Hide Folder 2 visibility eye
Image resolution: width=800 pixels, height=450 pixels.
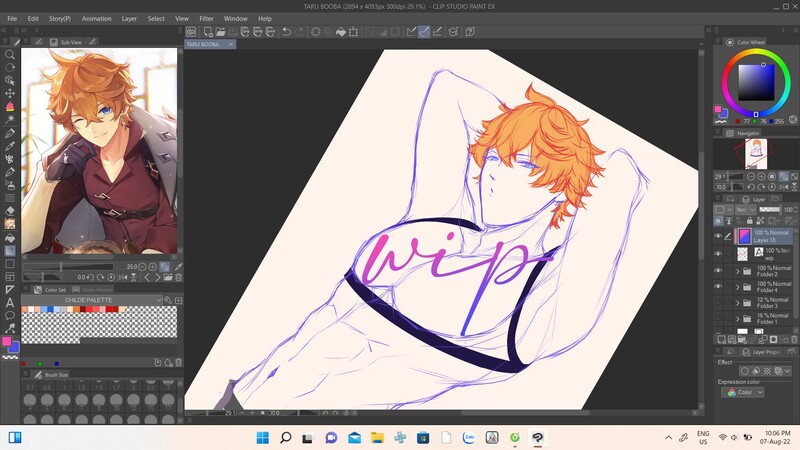pos(718,270)
